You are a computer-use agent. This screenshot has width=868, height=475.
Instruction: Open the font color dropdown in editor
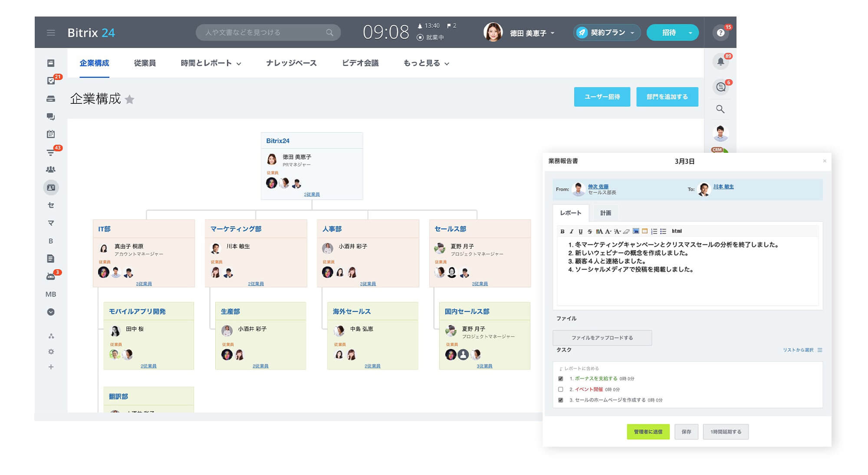(608, 231)
